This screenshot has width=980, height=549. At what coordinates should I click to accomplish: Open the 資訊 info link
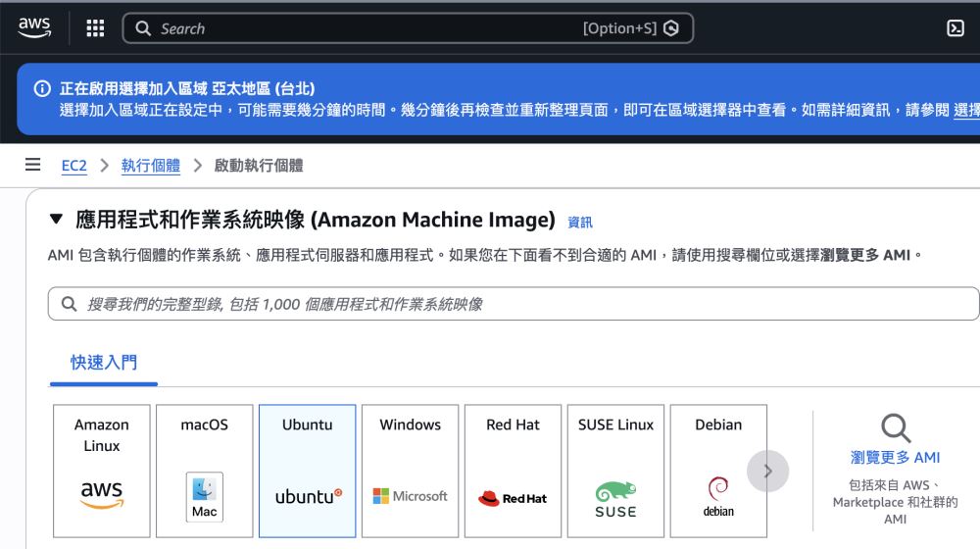(x=580, y=223)
